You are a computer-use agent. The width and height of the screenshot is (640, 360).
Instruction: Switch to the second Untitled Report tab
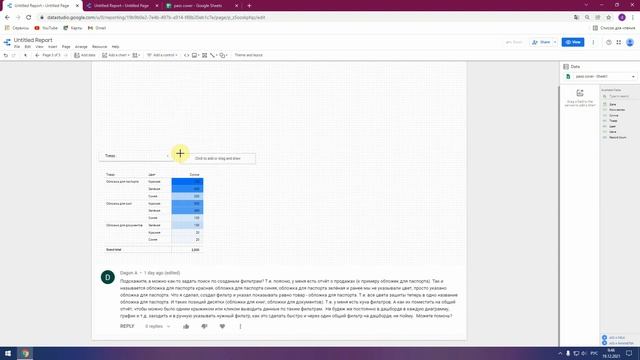[x=121, y=6]
